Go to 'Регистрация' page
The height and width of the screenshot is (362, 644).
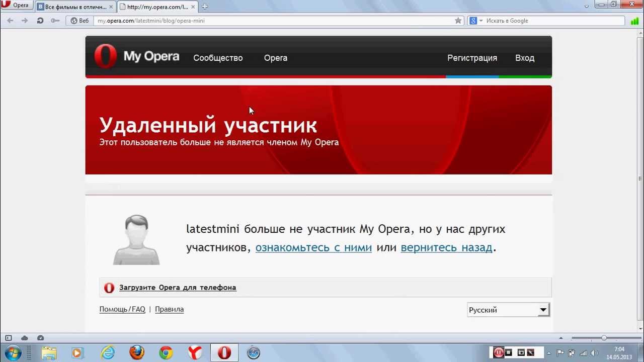pyautogui.click(x=472, y=58)
